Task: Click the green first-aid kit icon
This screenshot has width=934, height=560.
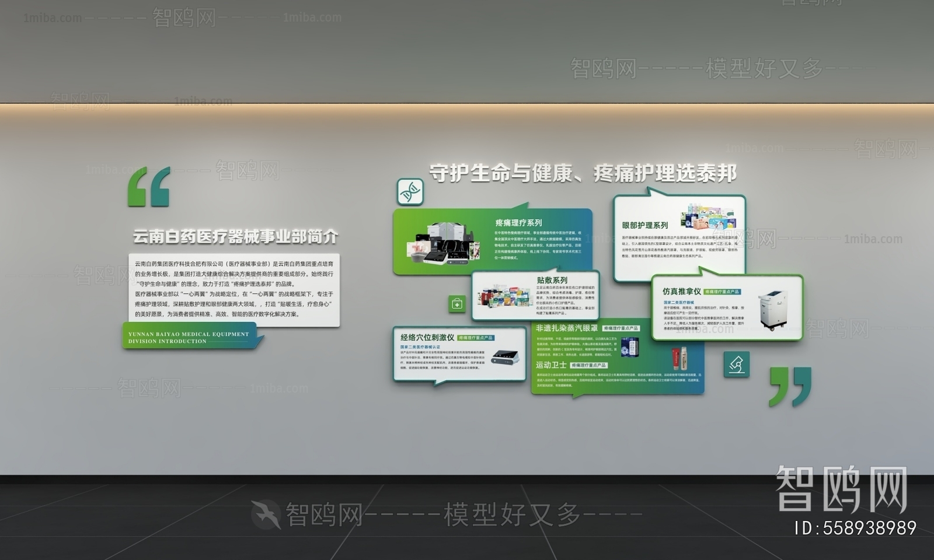Action: (457, 304)
